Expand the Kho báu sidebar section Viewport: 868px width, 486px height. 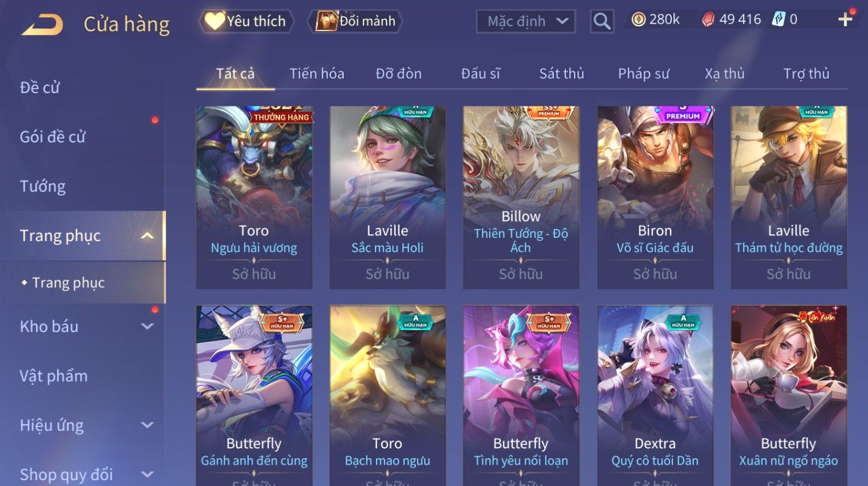[x=148, y=326]
